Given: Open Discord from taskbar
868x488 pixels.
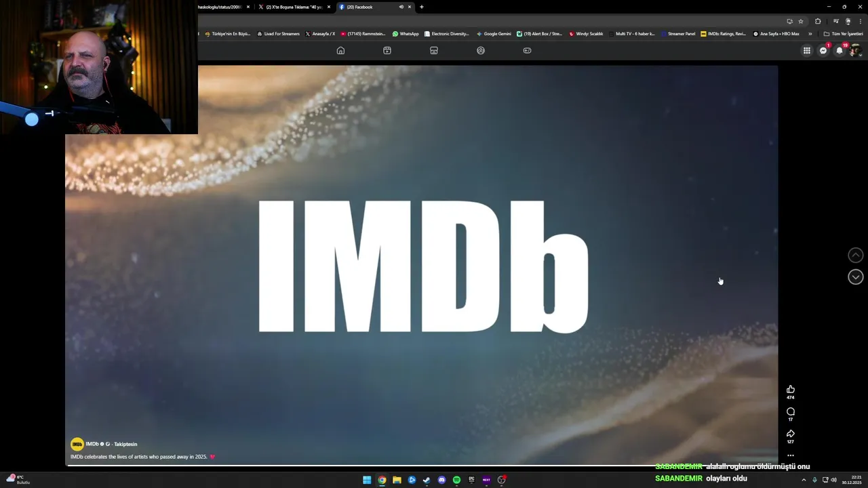Looking at the screenshot, I should tap(441, 480).
